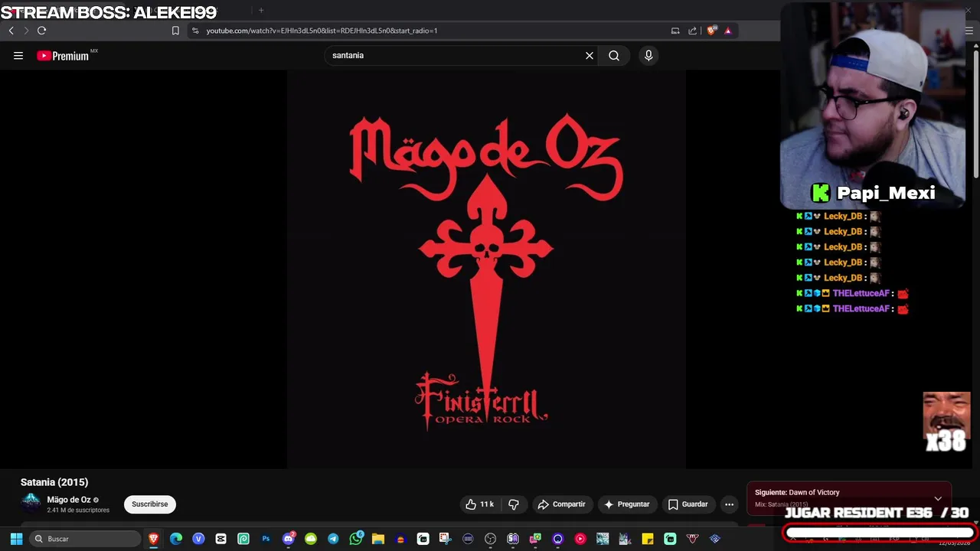The width and height of the screenshot is (980, 551).
Task: Open the YouTube hamburger guide menu
Action: point(18,55)
